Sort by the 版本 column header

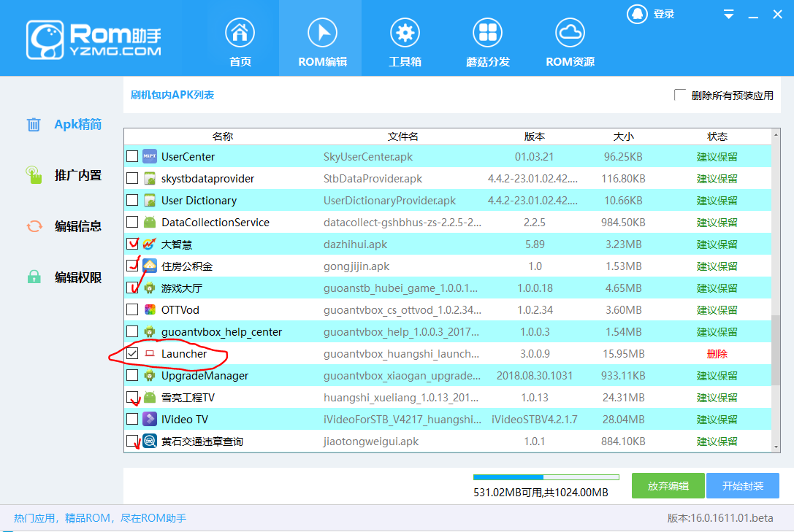pyautogui.click(x=534, y=136)
